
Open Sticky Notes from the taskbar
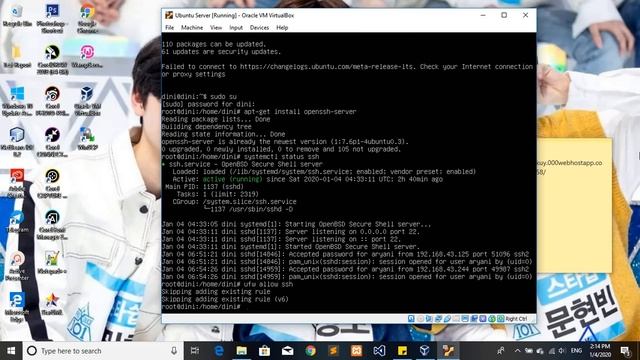pos(402,351)
